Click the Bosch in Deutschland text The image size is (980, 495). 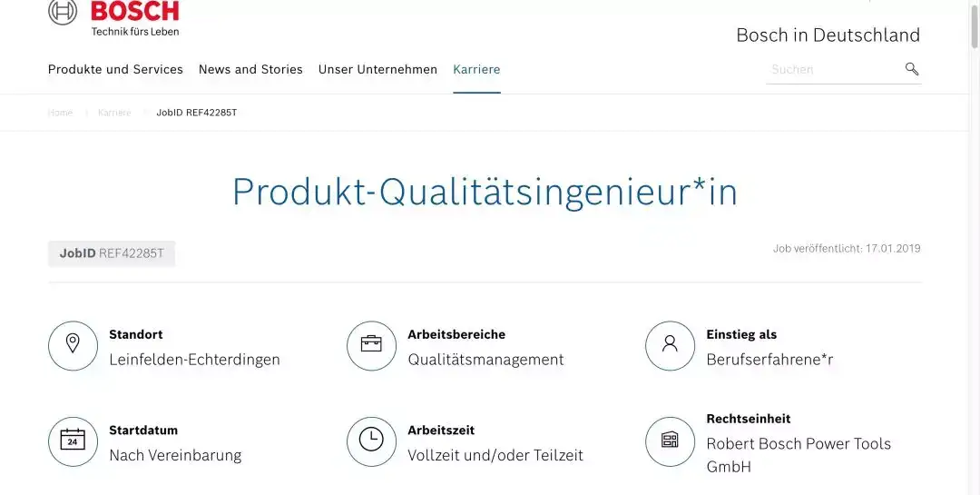pyautogui.click(x=828, y=35)
